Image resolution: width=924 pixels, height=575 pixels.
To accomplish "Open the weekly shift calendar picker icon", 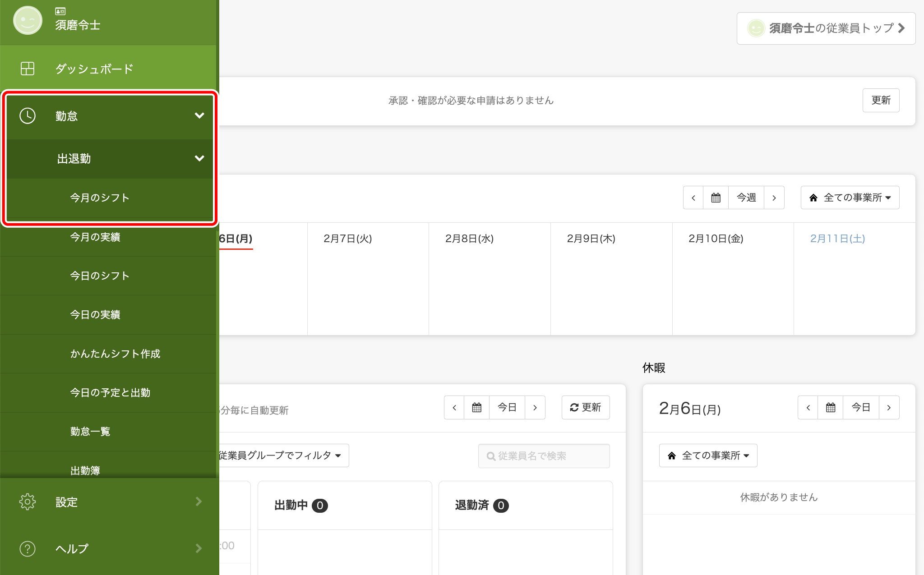I will click(716, 198).
